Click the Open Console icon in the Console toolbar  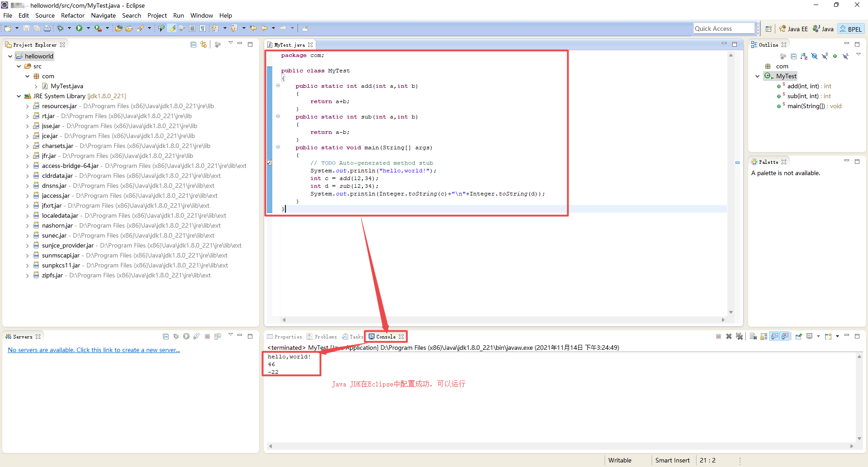click(828, 336)
